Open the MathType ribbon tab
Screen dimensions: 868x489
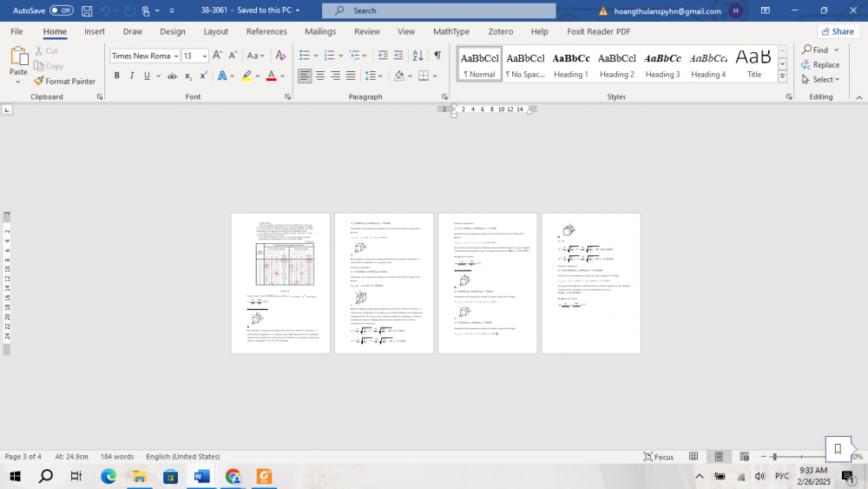point(450,31)
